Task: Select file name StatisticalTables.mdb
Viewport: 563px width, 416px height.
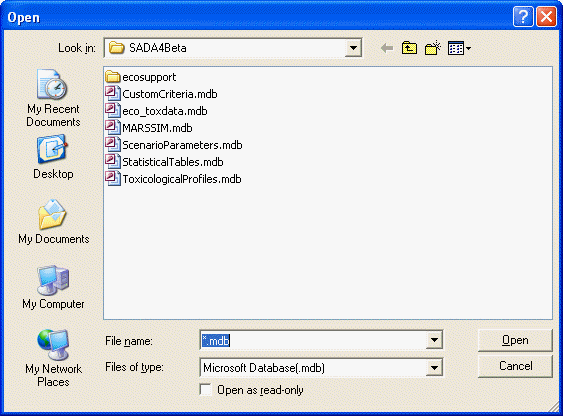Action: click(173, 162)
